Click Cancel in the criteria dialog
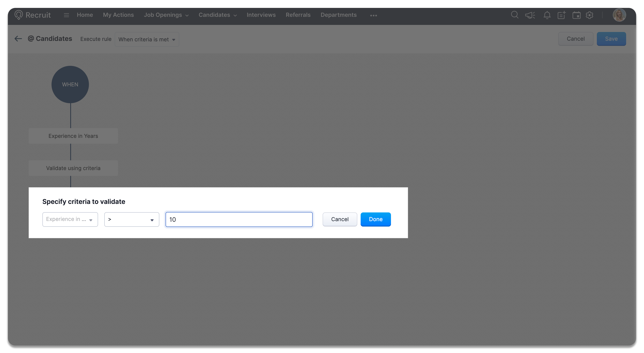 pyautogui.click(x=339, y=219)
